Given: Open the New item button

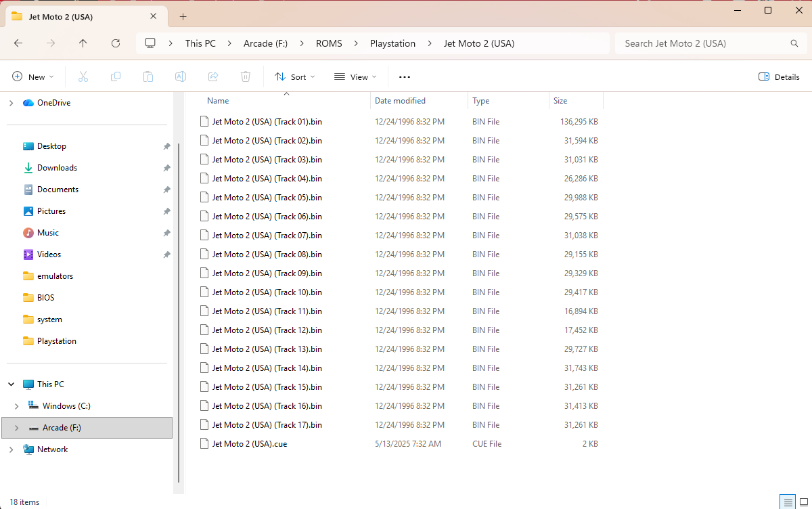Looking at the screenshot, I should [32, 77].
